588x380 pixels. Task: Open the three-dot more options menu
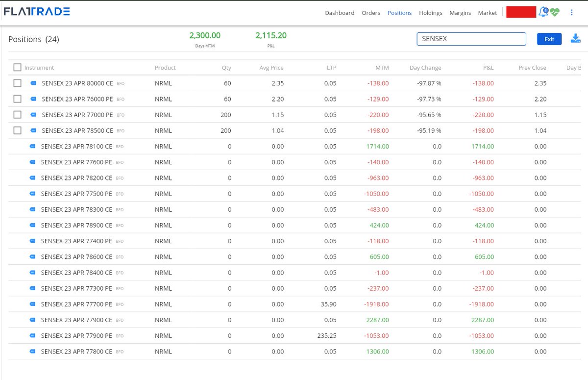pyautogui.click(x=571, y=13)
